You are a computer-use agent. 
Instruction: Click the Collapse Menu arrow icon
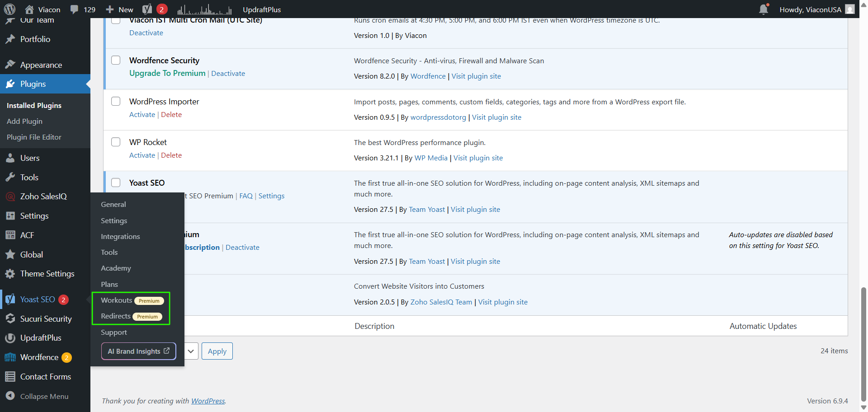[10, 396]
